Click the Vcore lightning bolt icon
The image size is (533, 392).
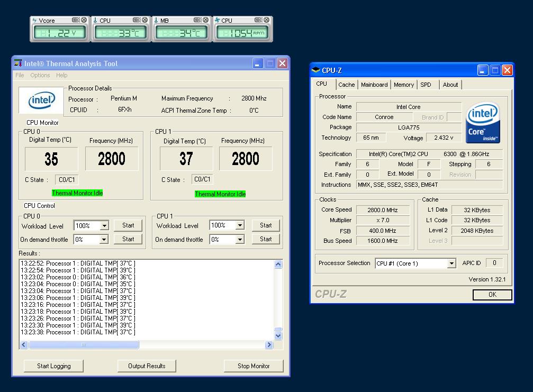pos(34,21)
